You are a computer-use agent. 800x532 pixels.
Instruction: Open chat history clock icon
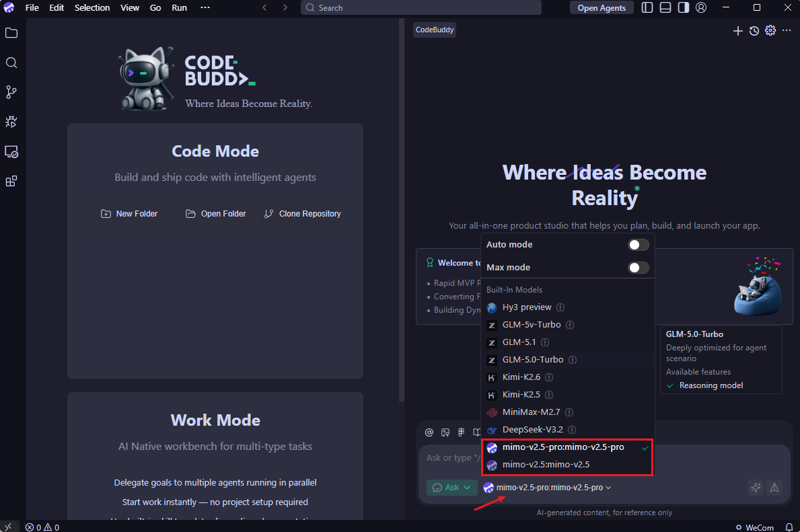click(754, 31)
